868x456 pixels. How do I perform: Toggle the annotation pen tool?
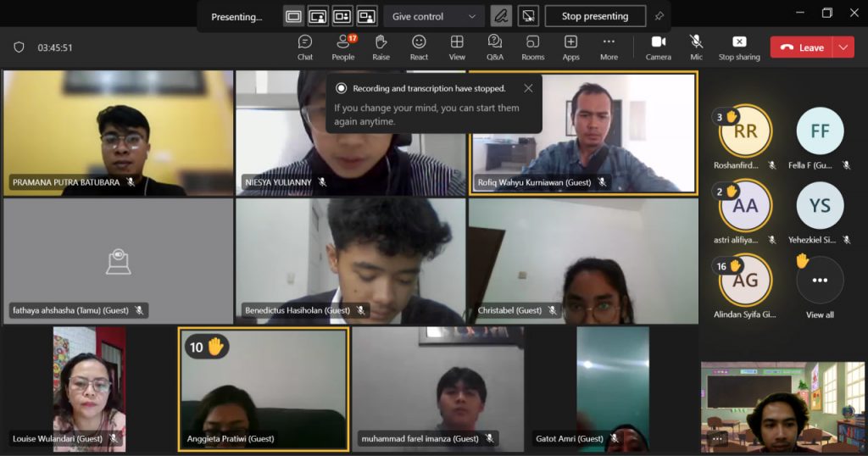point(501,16)
